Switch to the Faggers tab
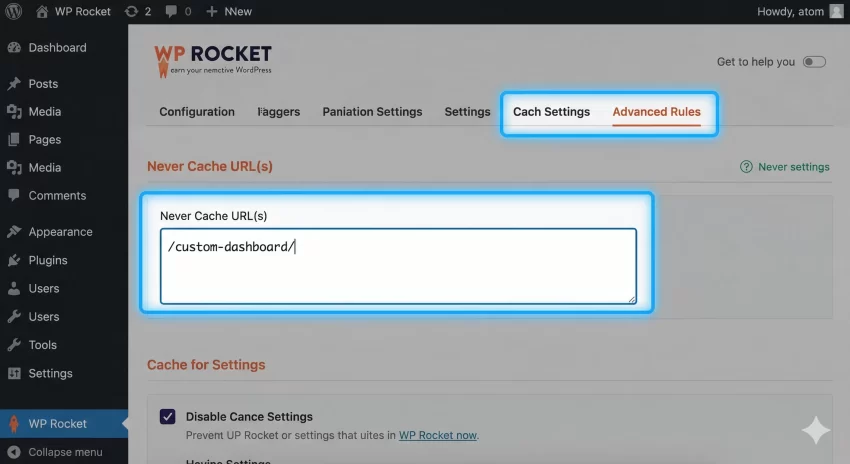Image resolution: width=850 pixels, height=464 pixels. tap(279, 112)
